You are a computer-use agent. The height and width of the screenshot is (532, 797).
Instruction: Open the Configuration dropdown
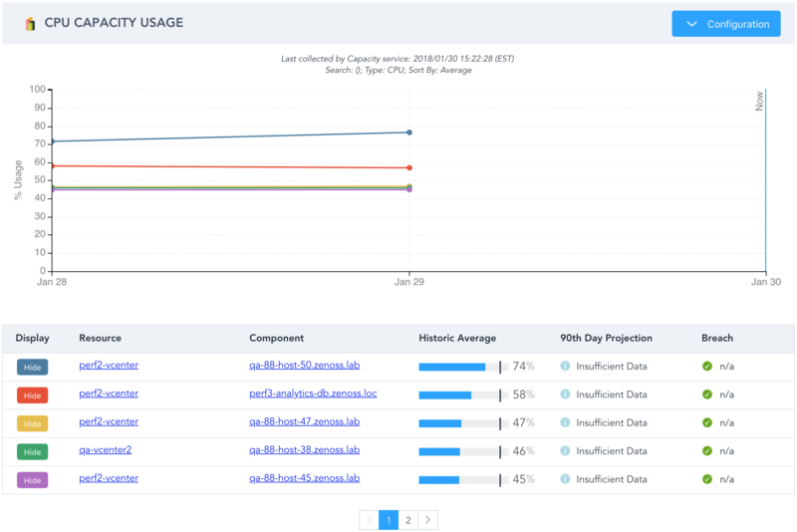(726, 23)
